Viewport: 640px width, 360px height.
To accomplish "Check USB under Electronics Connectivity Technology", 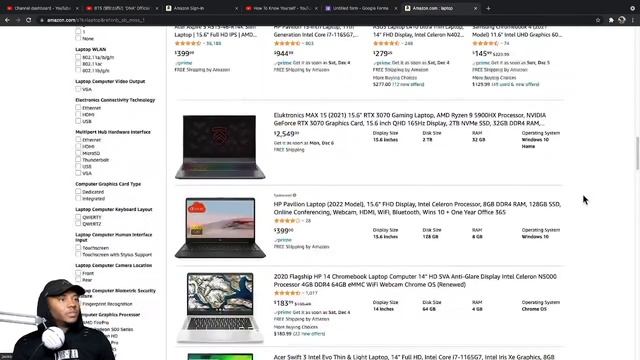I will (78, 121).
